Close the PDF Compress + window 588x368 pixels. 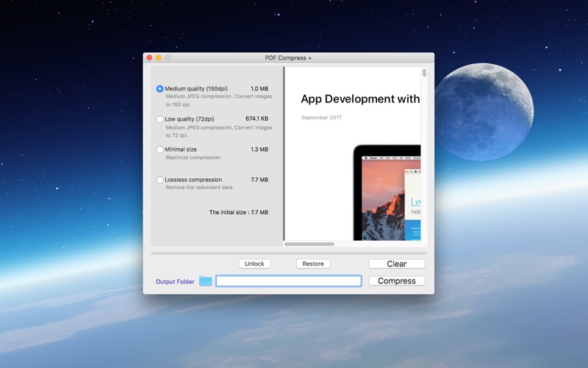149,57
